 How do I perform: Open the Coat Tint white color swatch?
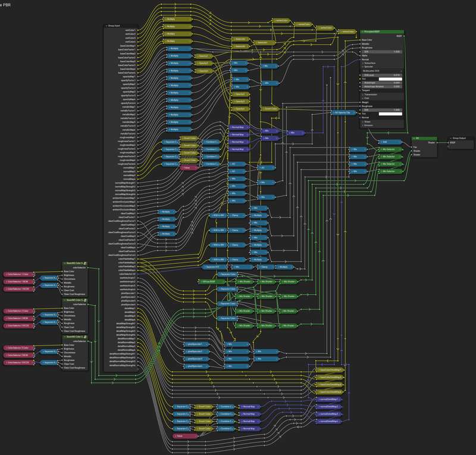coord(390,114)
